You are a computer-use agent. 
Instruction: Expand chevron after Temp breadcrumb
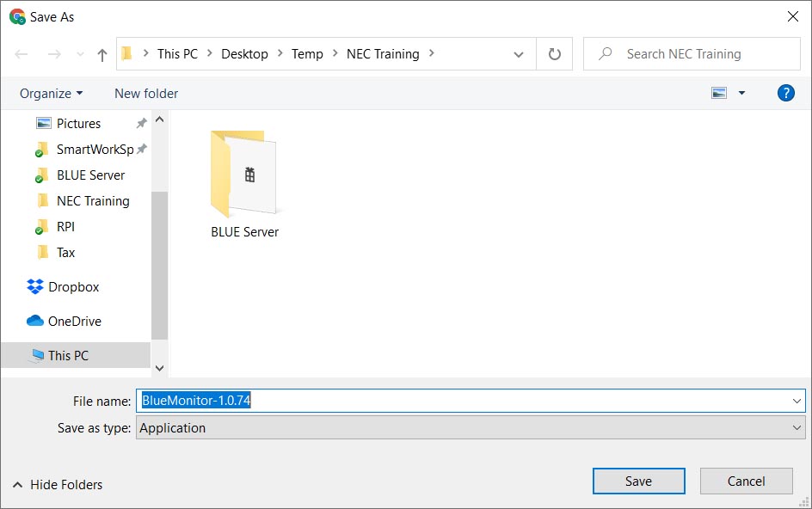pyautogui.click(x=335, y=53)
